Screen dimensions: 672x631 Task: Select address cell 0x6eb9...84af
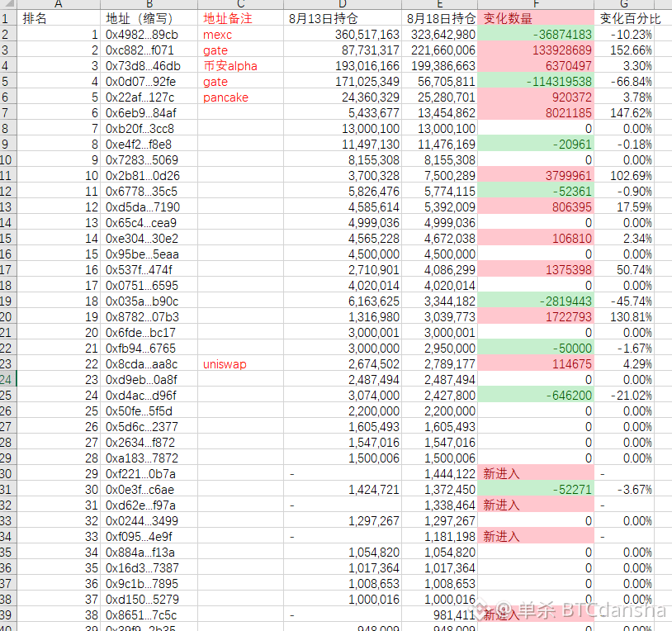click(x=149, y=113)
